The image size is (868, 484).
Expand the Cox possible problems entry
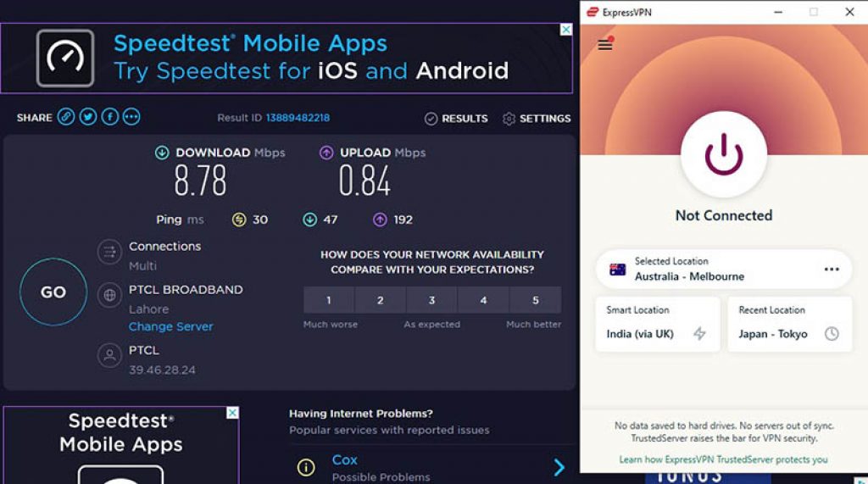coord(559,467)
